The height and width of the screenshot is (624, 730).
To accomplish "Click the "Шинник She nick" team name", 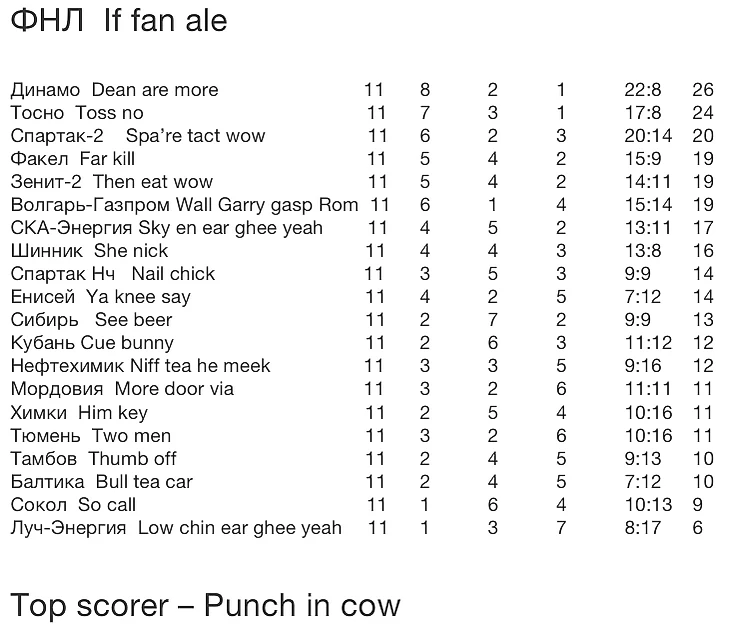I will click(89, 251).
